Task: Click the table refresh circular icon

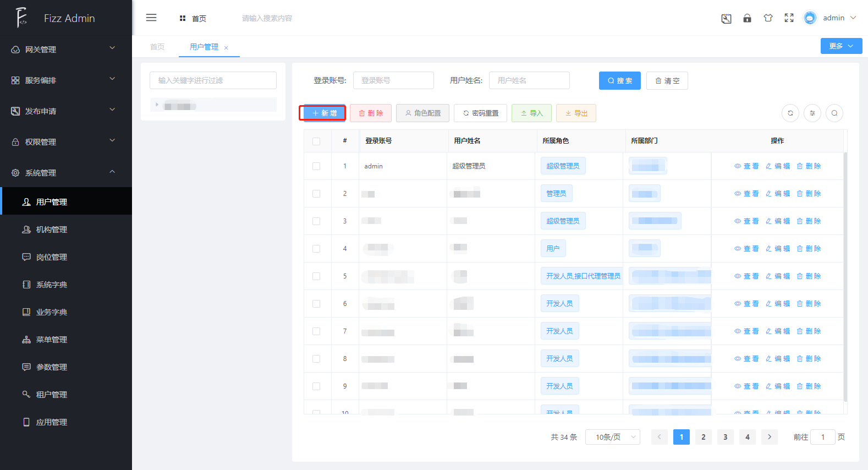Action: (x=790, y=113)
